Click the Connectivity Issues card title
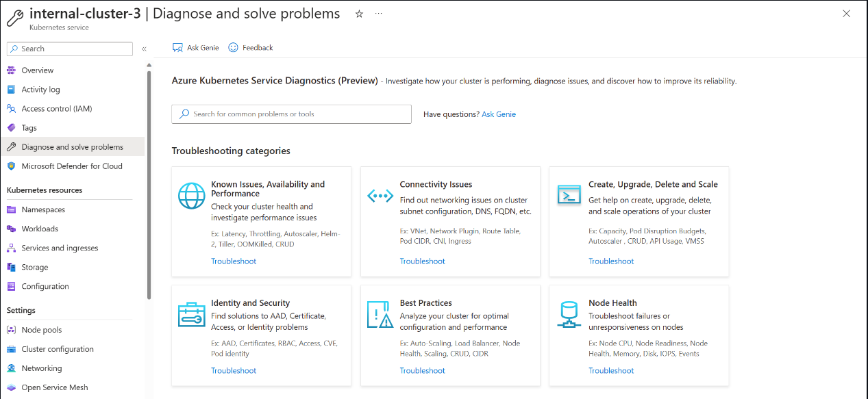 point(436,185)
